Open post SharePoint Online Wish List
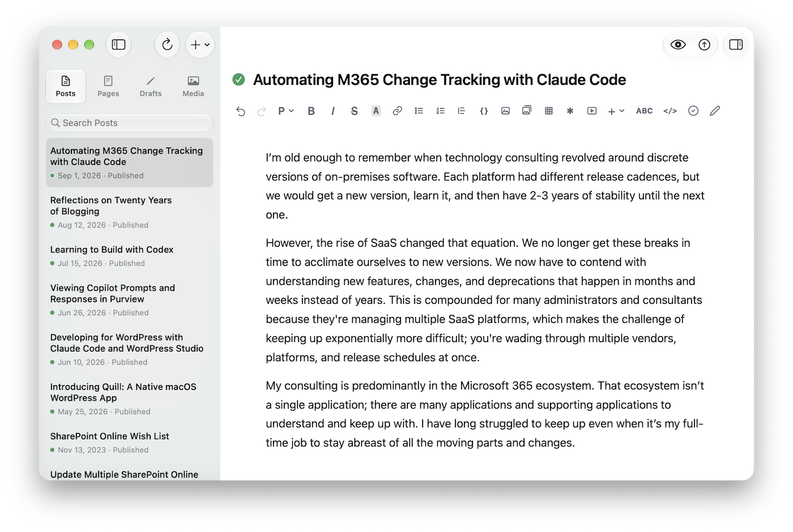 129,443
